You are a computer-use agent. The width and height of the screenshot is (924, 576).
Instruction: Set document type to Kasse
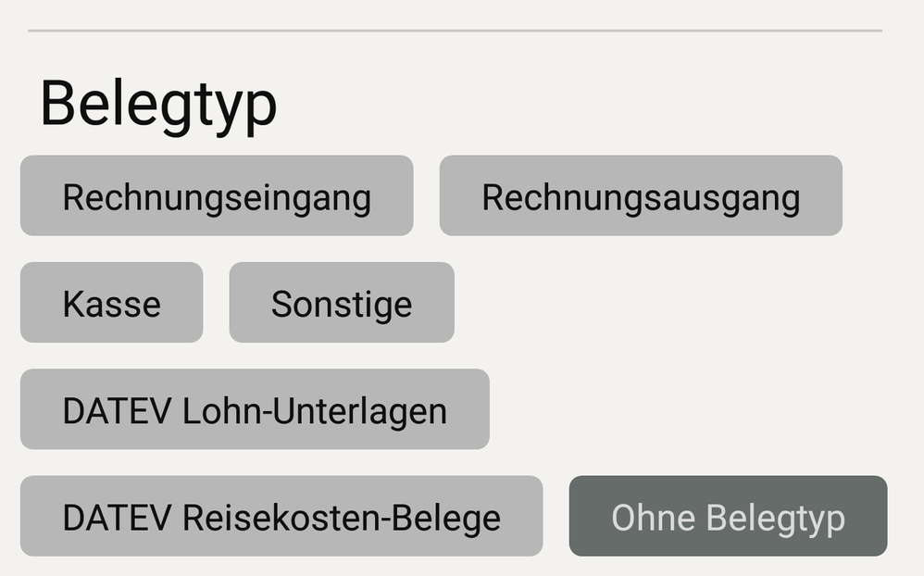tap(111, 303)
